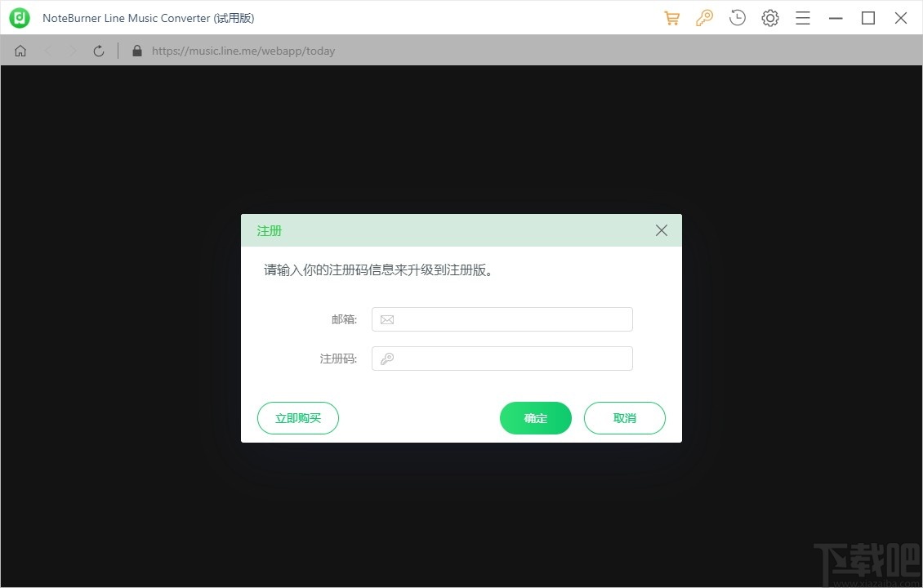This screenshot has height=588, width=923.
Task: Open the hamburger menu
Action: pos(802,17)
